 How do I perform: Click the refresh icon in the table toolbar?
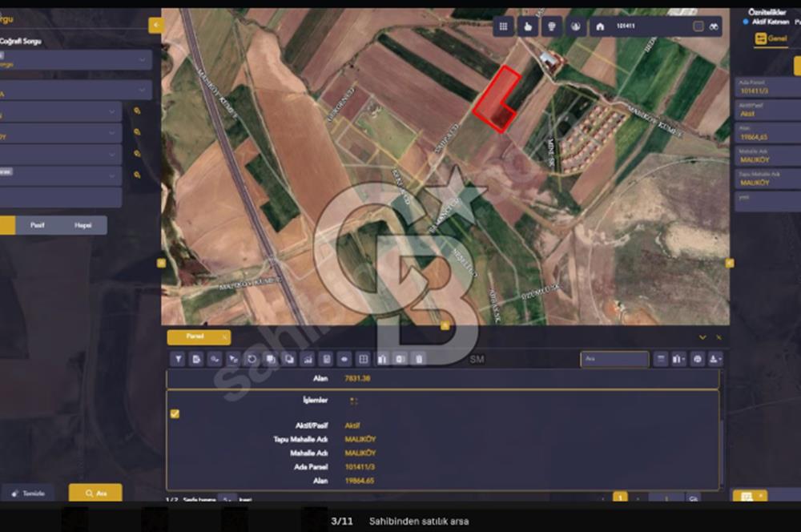(x=252, y=359)
